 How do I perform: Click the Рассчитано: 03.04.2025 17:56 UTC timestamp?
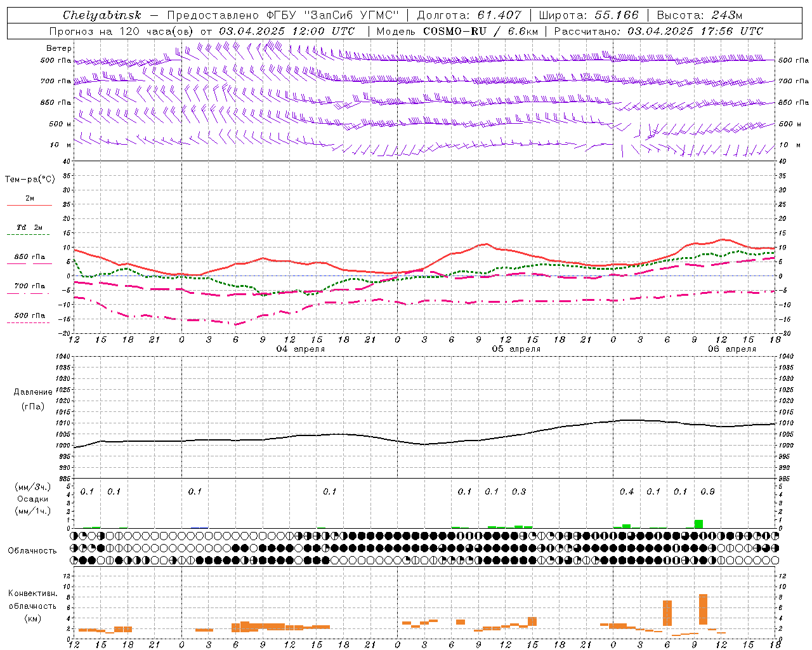click(x=658, y=31)
